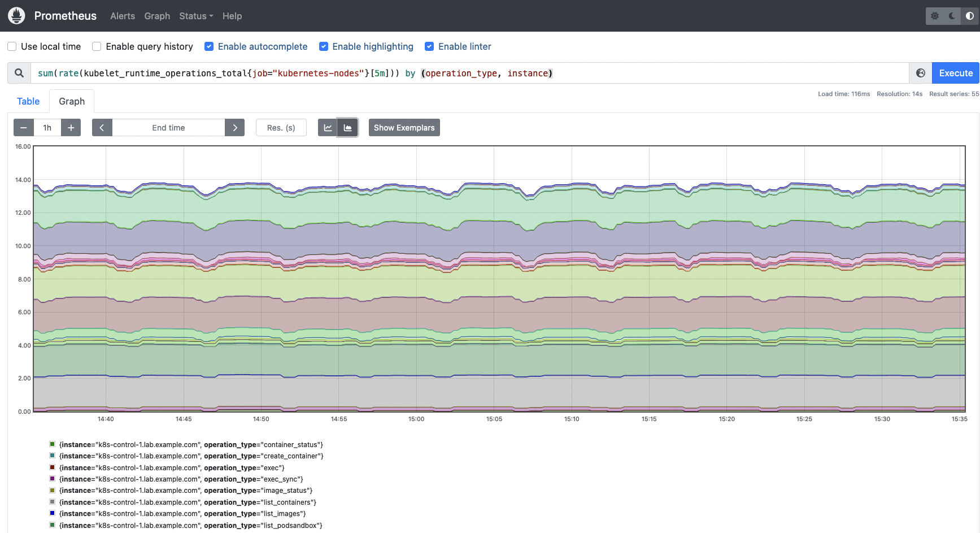Open the Alerts page
Viewport: 980px width, 533px height.
pos(123,16)
